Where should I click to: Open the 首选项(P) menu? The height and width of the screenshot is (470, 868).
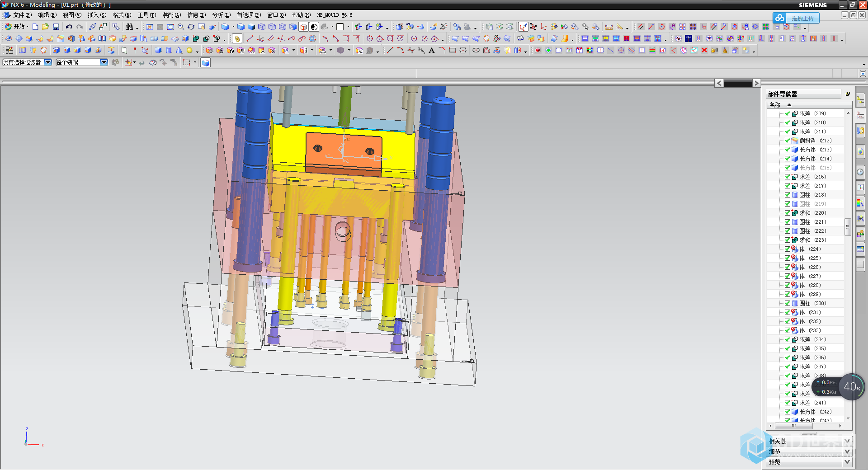coord(249,15)
